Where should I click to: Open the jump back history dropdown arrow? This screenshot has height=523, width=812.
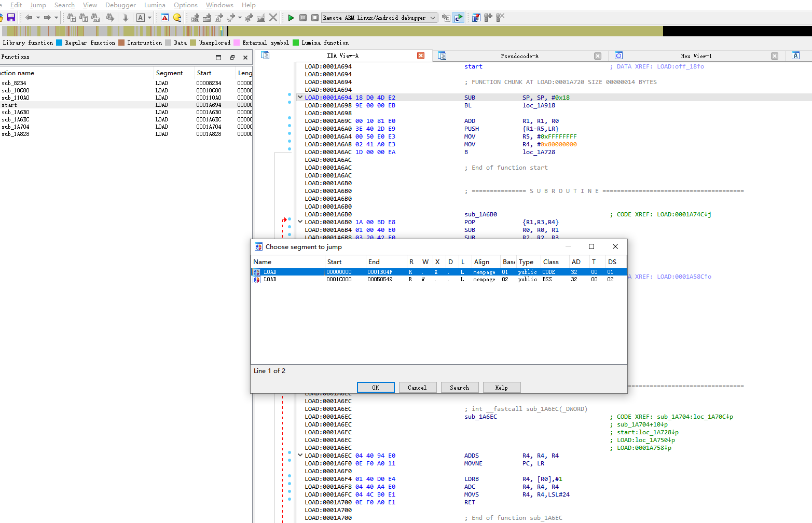coord(38,18)
